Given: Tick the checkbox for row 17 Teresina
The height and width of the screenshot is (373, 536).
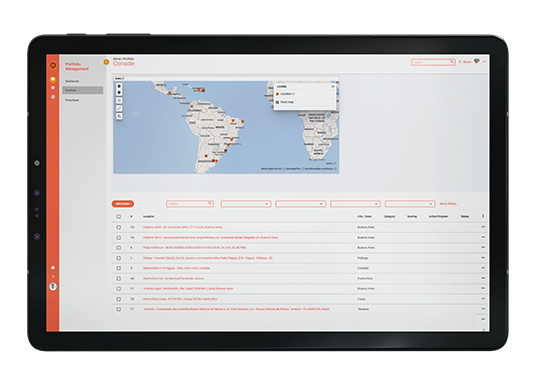Looking at the screenshot, I should (x=119, y=309).
